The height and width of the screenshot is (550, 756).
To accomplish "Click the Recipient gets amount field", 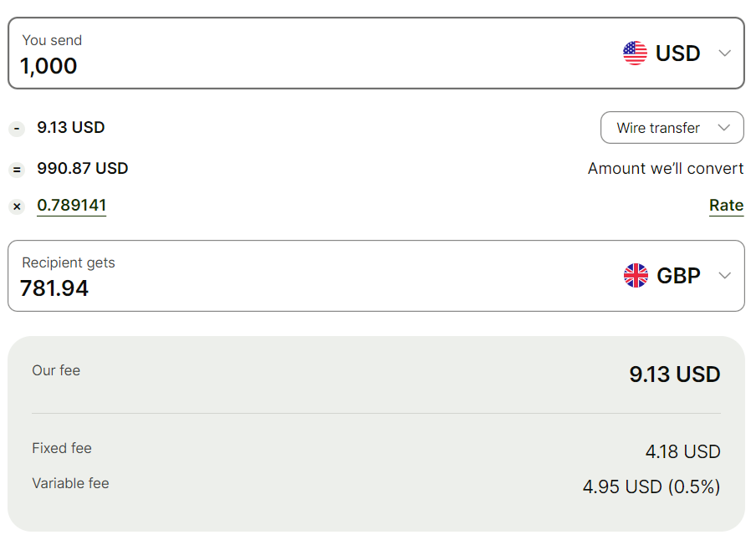I will tap(251, 288).
